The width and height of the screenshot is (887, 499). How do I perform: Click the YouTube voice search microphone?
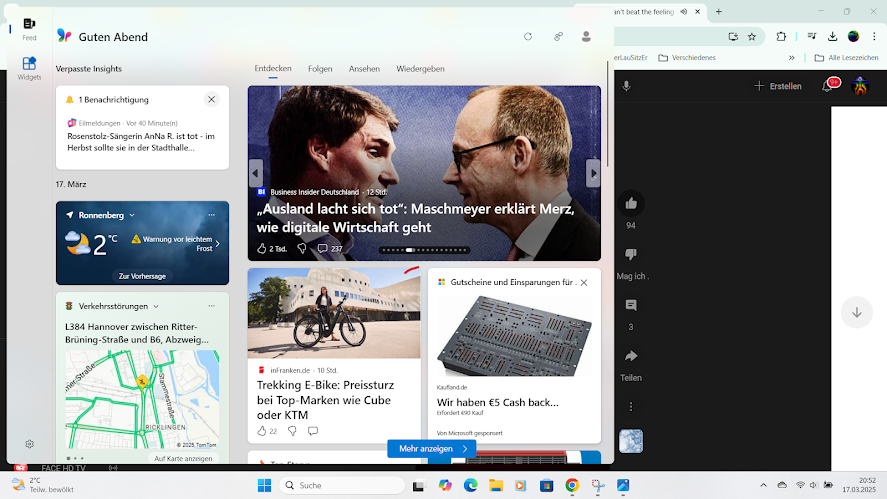(626, 86)
